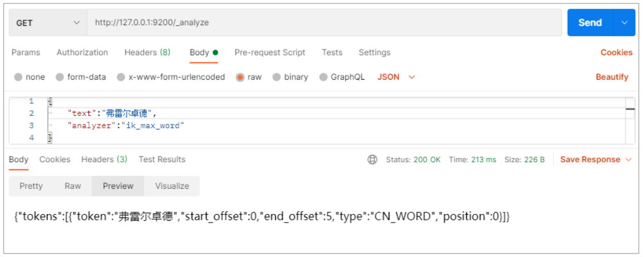The width and height of the screenshot is (644, 257).
Task: Open the JSON format dropdown
Action: tap(396, 77)
